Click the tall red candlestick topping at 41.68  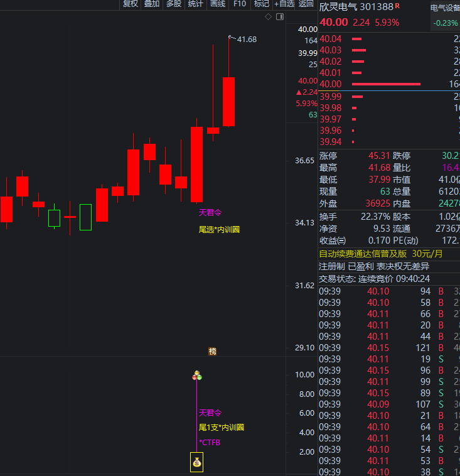(229, 101)
